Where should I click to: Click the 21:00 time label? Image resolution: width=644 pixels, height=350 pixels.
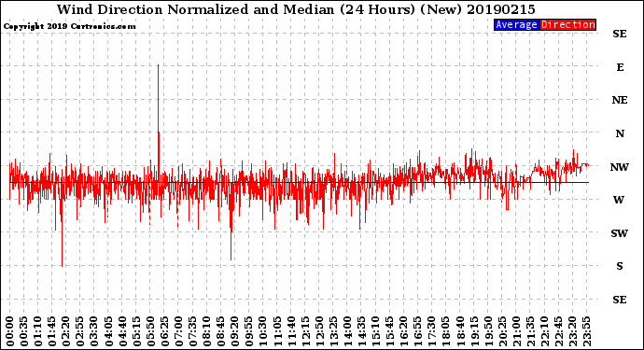click(x=516, y=331)
